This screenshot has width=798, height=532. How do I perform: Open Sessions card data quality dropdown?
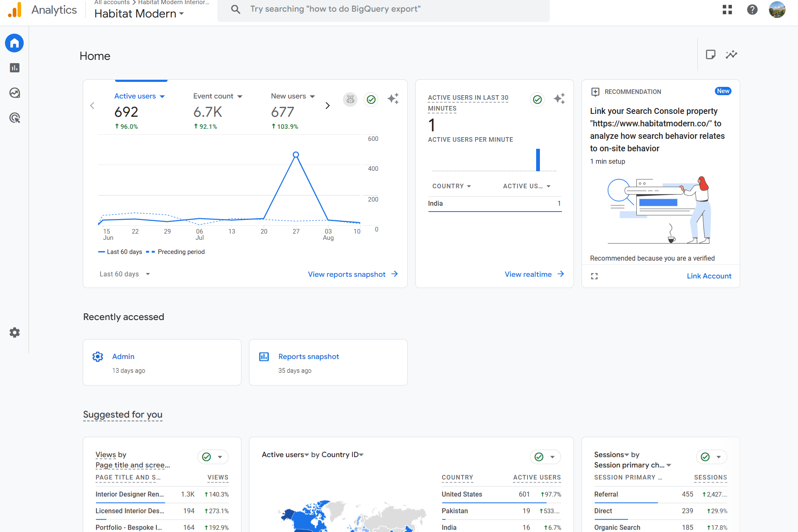pyautogui.click(x=712, y=457)
